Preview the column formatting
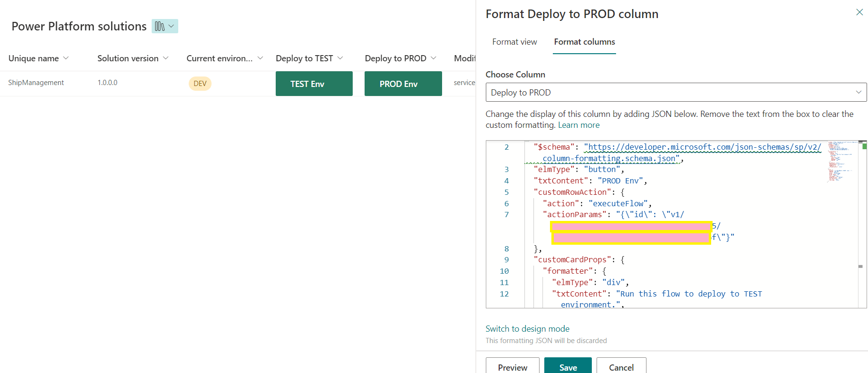868x373 pixels. (512, 367)
